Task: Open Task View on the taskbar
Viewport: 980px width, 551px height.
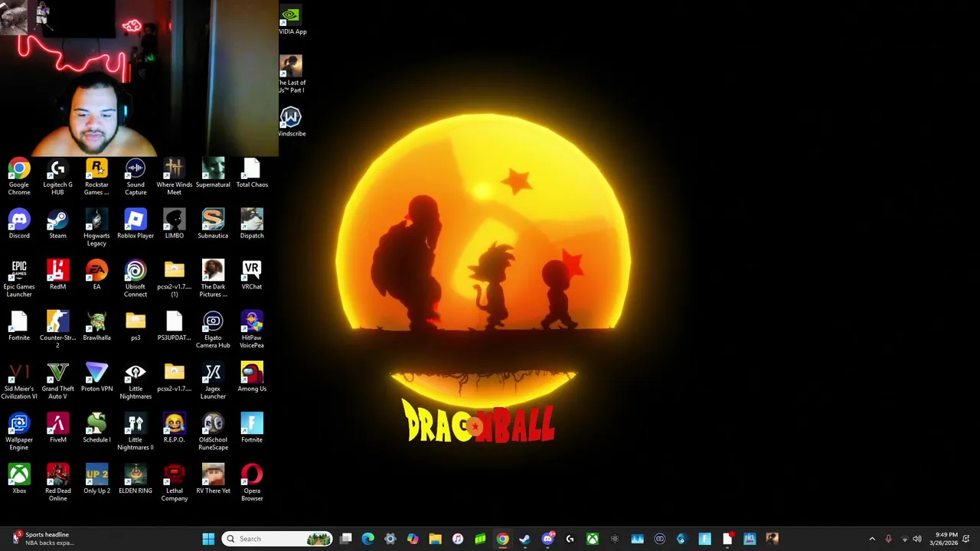Action: [346, 539]
